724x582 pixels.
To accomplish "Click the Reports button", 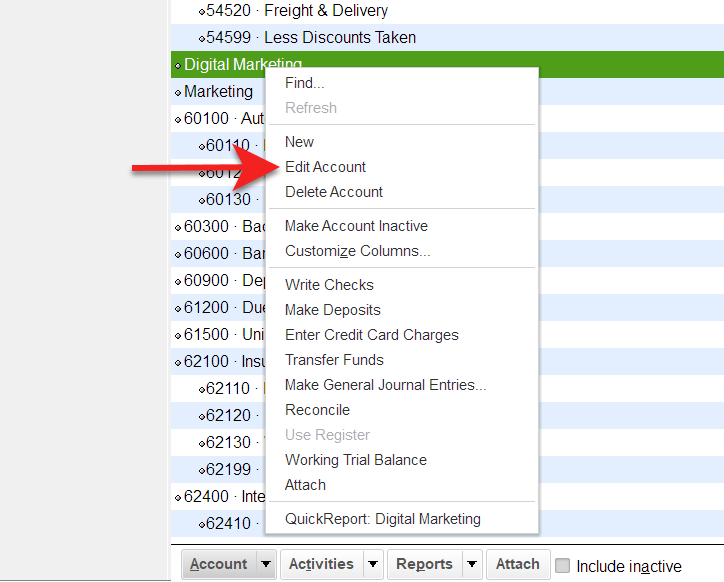I will click(424, 564).
